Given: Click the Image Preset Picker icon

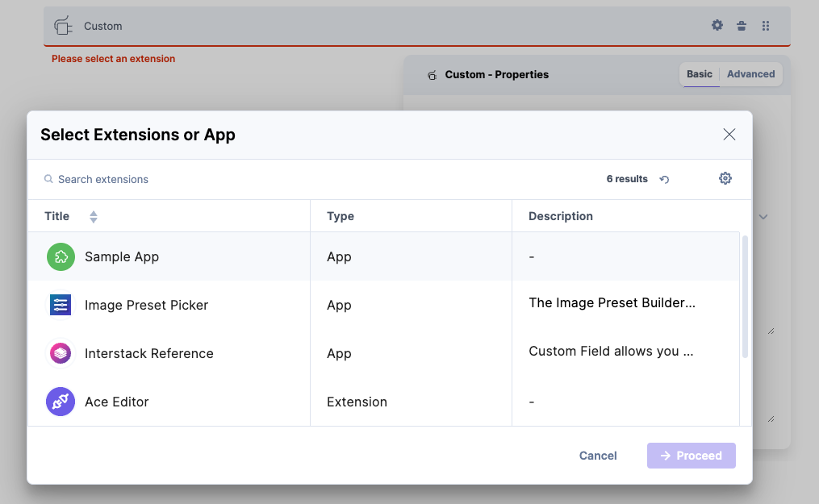Looking at the screenshot, I should click(x=61, y=305).
